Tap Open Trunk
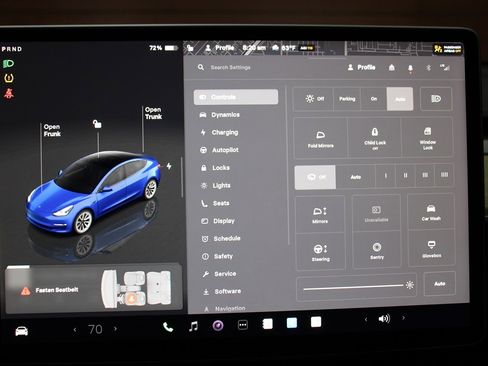This screenshot has height=366, width=488. click(x=153, y=113)
